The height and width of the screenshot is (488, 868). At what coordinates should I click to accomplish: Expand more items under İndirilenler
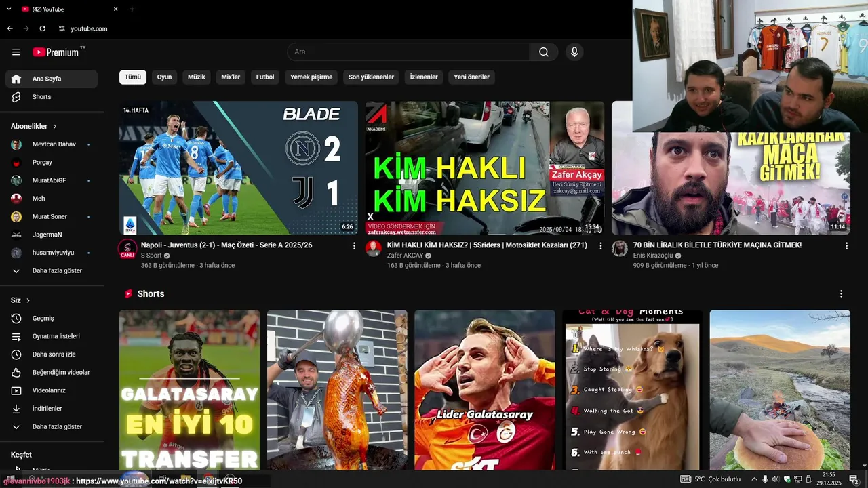click(52, 427)
